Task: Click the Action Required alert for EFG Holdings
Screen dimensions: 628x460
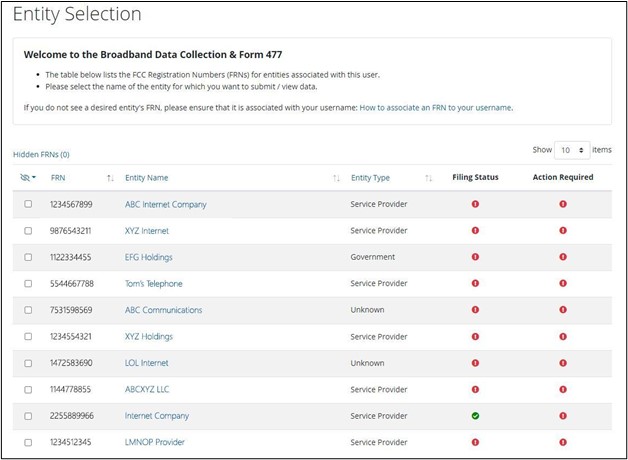Action: (563, 257)
